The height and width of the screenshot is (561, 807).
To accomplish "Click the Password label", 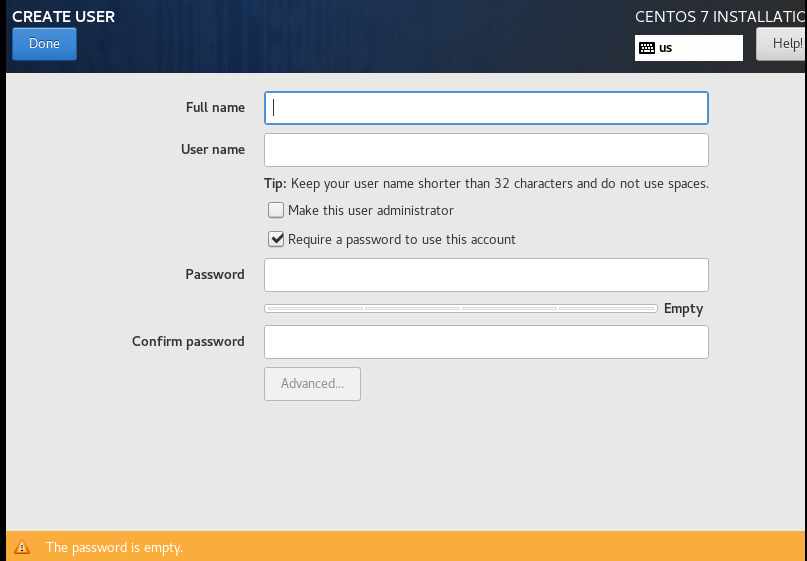I will 215,274.
